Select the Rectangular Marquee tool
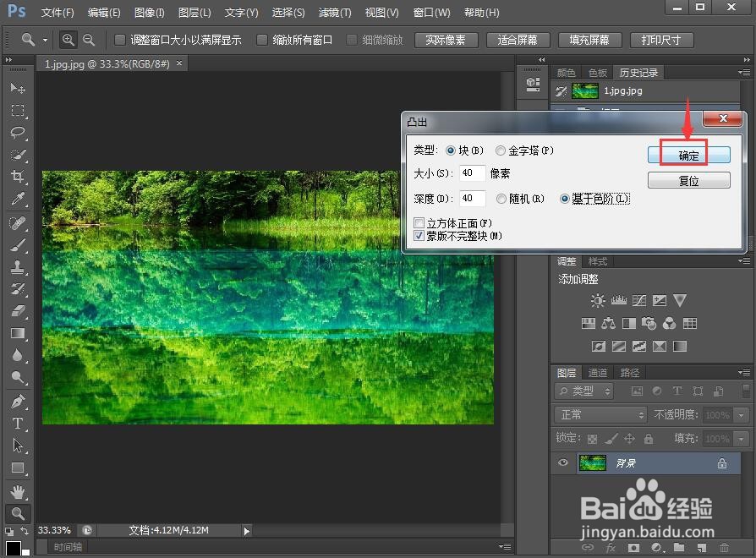The height and width of the screenshot is (558, 756). [x=18, y=111]
